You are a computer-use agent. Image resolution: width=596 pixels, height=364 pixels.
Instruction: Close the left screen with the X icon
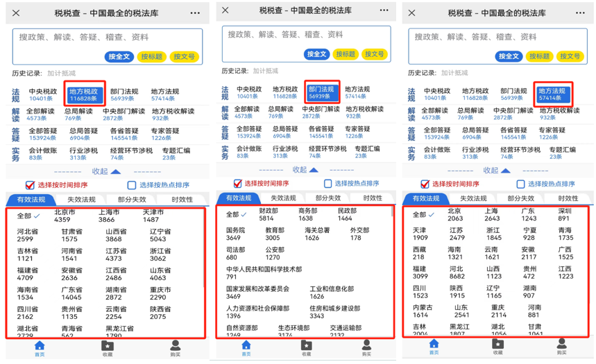click(16, 13)
